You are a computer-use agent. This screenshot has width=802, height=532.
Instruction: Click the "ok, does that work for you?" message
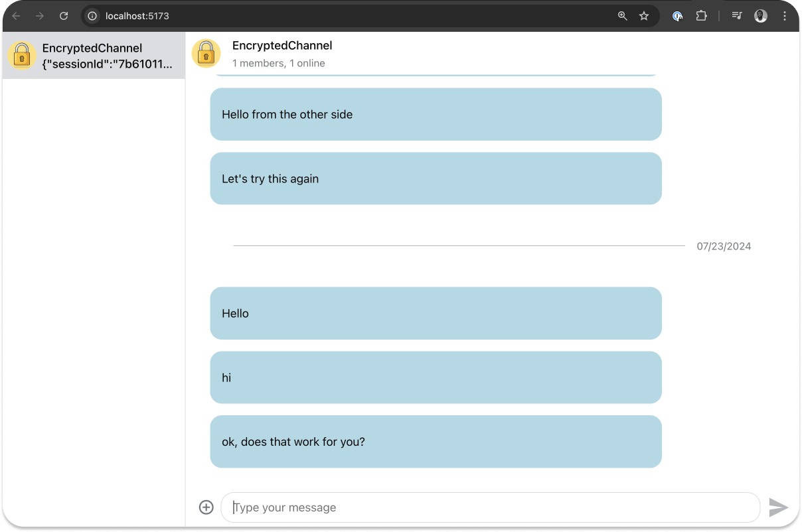pyautogui.click(x=436, y=442)
